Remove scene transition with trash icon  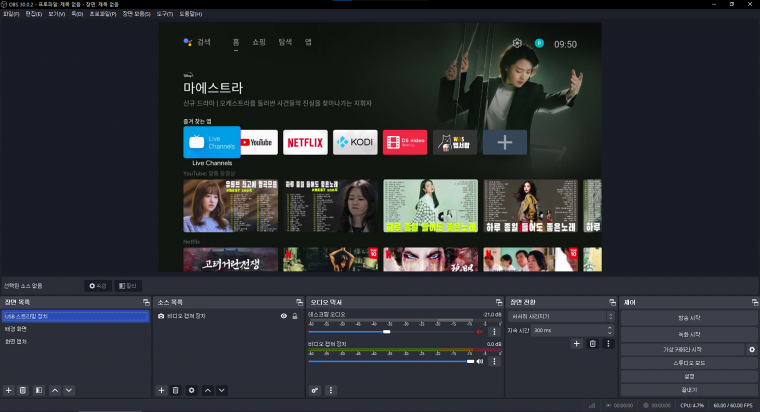tap(592, 344)
